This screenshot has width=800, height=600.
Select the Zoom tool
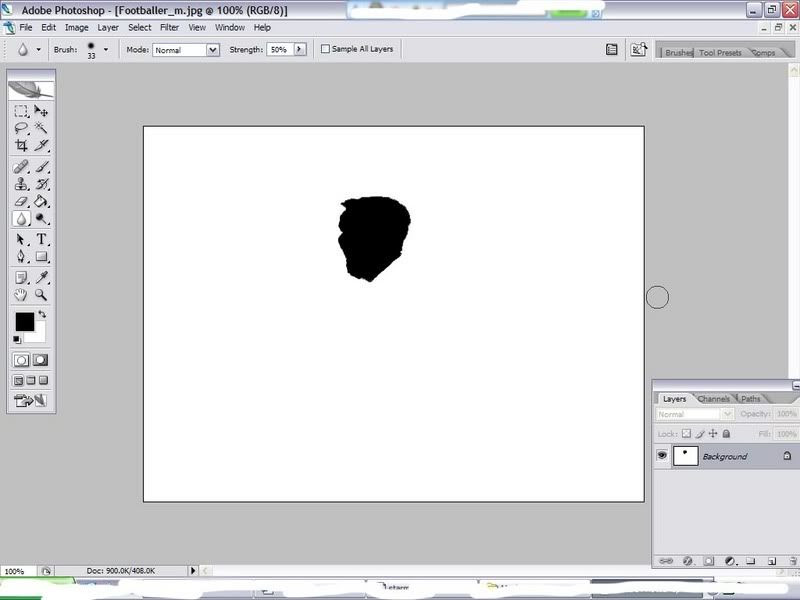41,295
